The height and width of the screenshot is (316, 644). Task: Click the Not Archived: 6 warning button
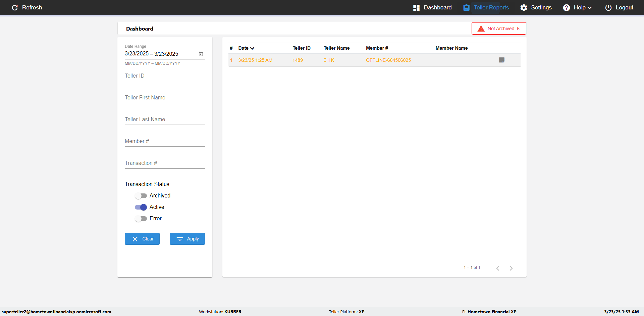499,29
